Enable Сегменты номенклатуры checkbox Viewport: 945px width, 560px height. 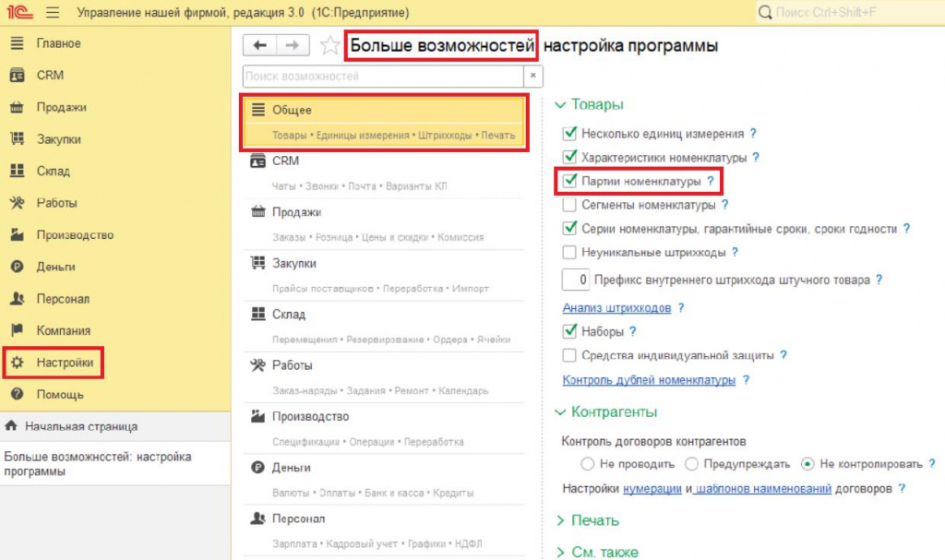pos(568,205)
